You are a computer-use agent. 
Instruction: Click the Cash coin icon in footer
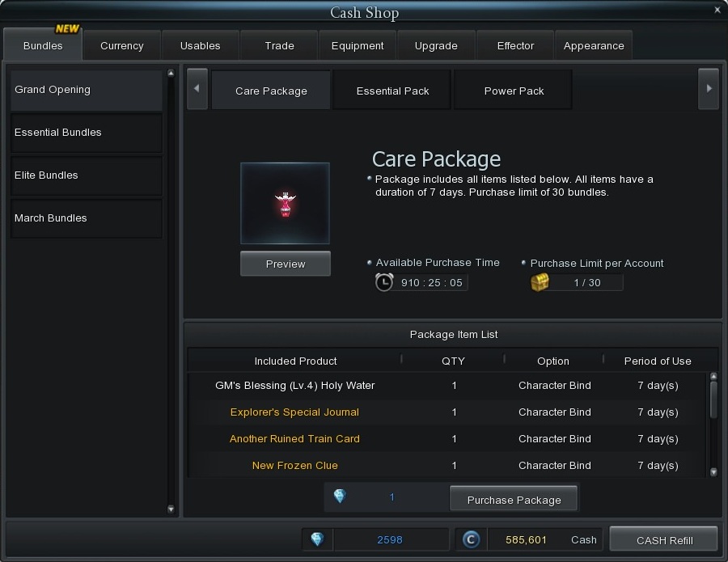470,539
